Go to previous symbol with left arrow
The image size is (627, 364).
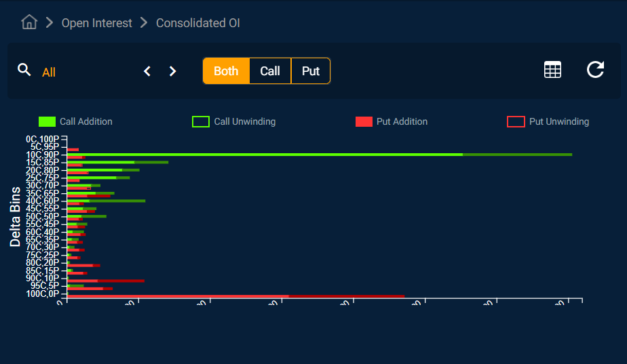(x=147, y=71)
